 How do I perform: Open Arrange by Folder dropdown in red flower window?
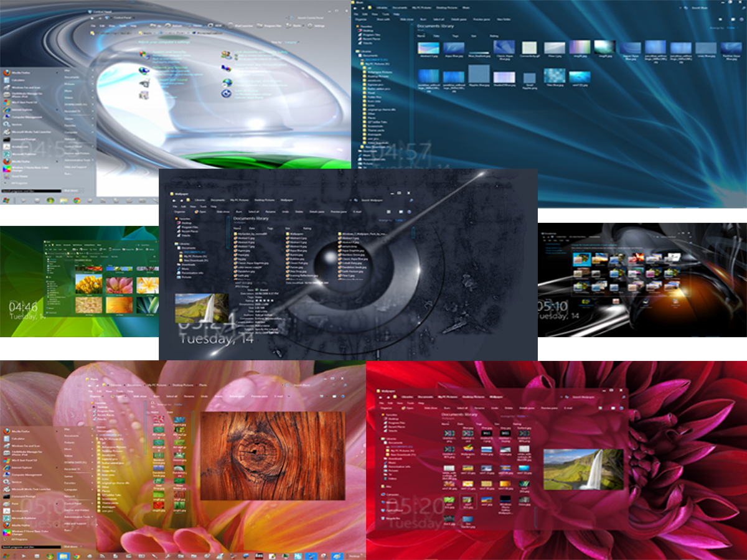pyautogui.click(x=522, y=416)
